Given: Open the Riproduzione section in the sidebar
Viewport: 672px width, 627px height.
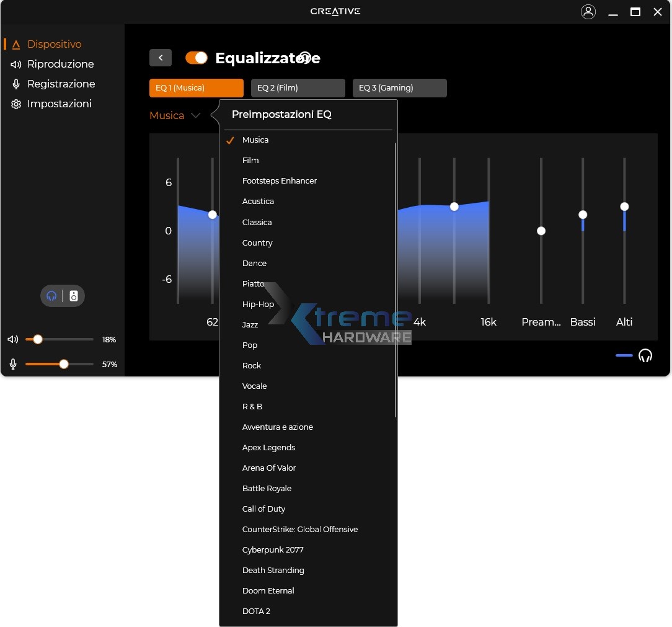Looking at the screenshot, I should tap(60, 64).
